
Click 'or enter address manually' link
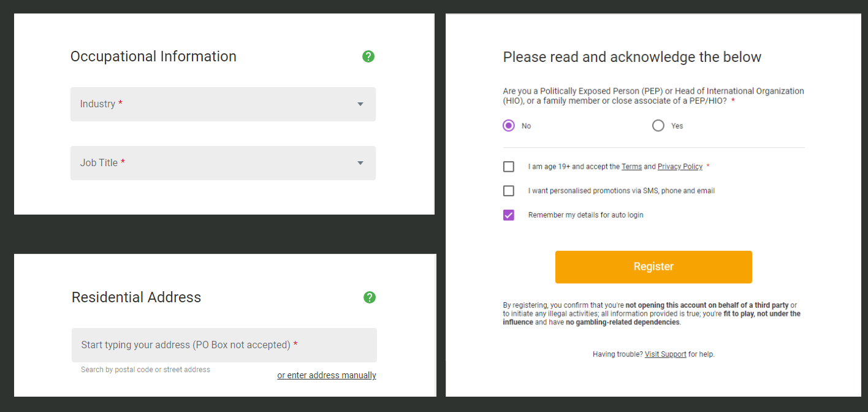(327, 375)
